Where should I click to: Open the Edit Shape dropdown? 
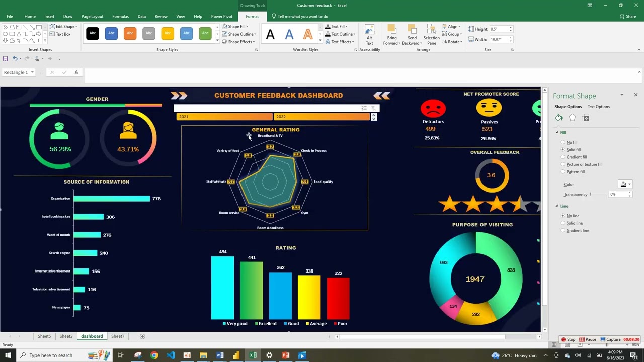tap(63, 26)
